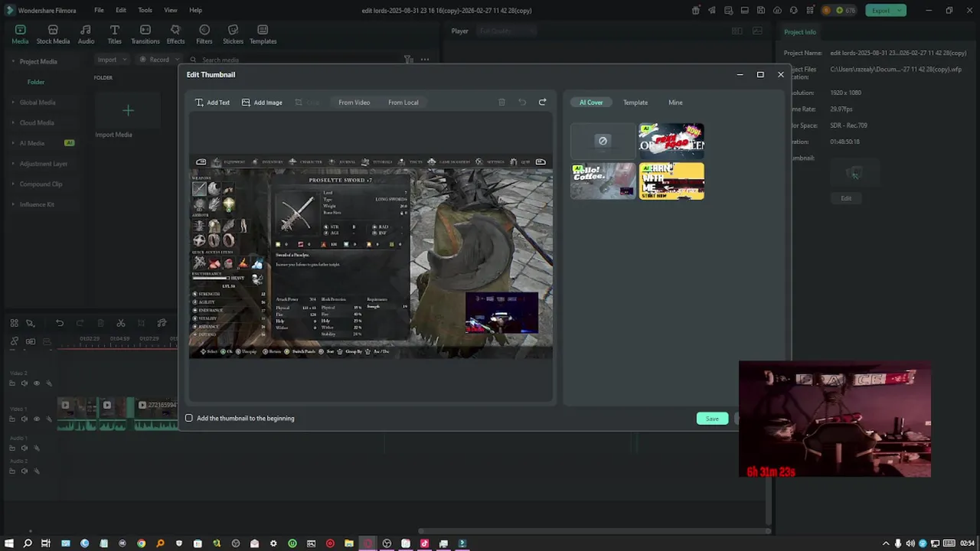Click the support headset icon
Screen dimensions: 980x551
point(794,10)
